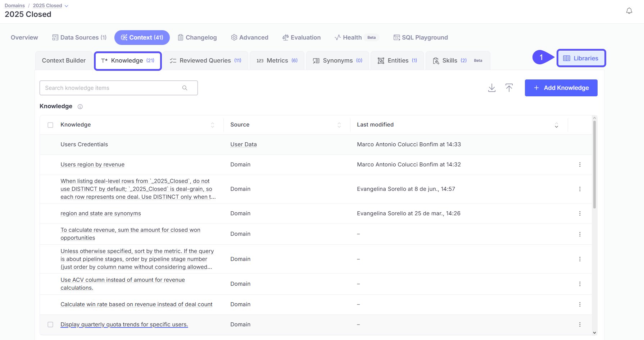Click the Libraries button
This screenshot has width=644, height=340.
click(581, 58)
